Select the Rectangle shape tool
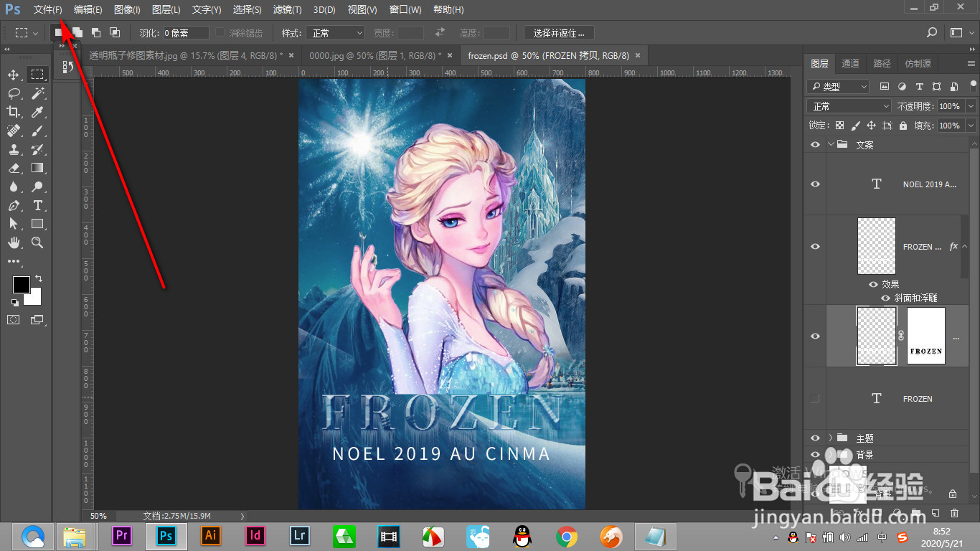Screen dimensions: 980x551 37,225
